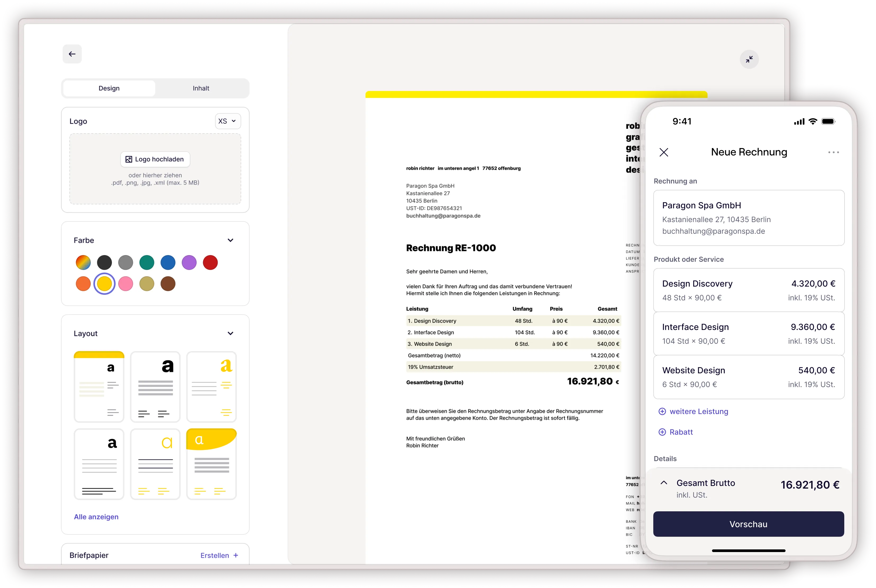This screenshot has width=876, height=588.
Task: Switch to the Inhalt tab
Action: click(201, 88)
